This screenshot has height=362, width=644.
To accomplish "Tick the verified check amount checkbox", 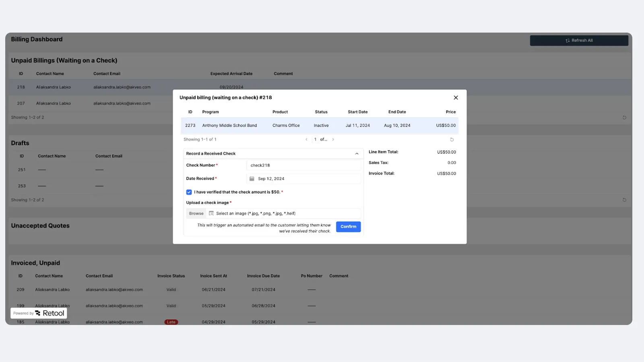I will pos(189,192).
